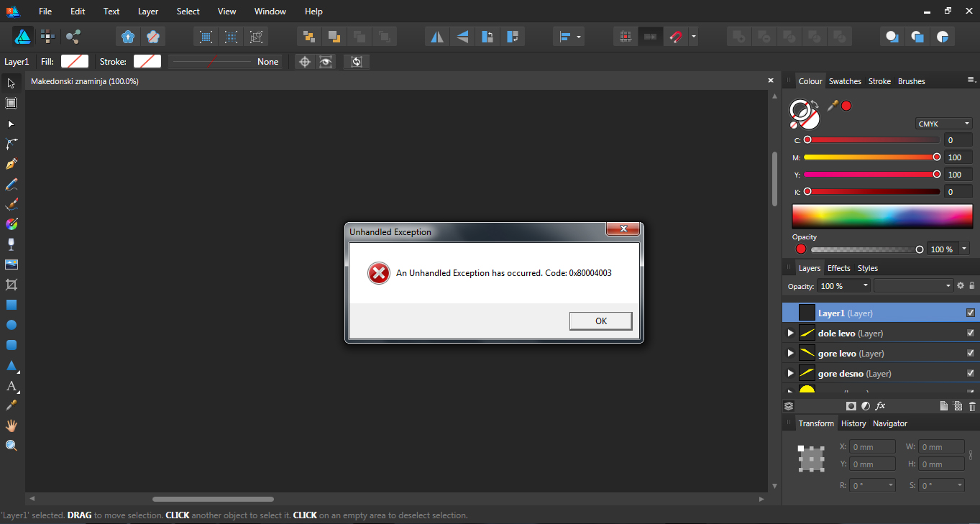Viewport: 980px width, 524px height.
Task: Toggle Snapping magnet button
Action: click(676, 37)
